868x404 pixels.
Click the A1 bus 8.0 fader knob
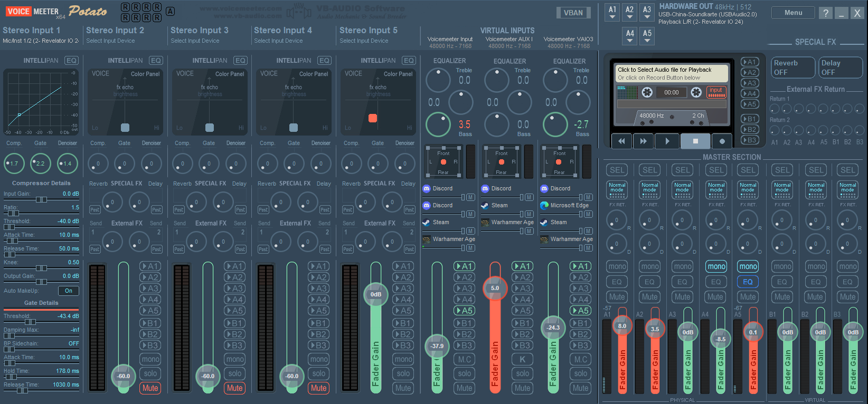pos(622,326)
